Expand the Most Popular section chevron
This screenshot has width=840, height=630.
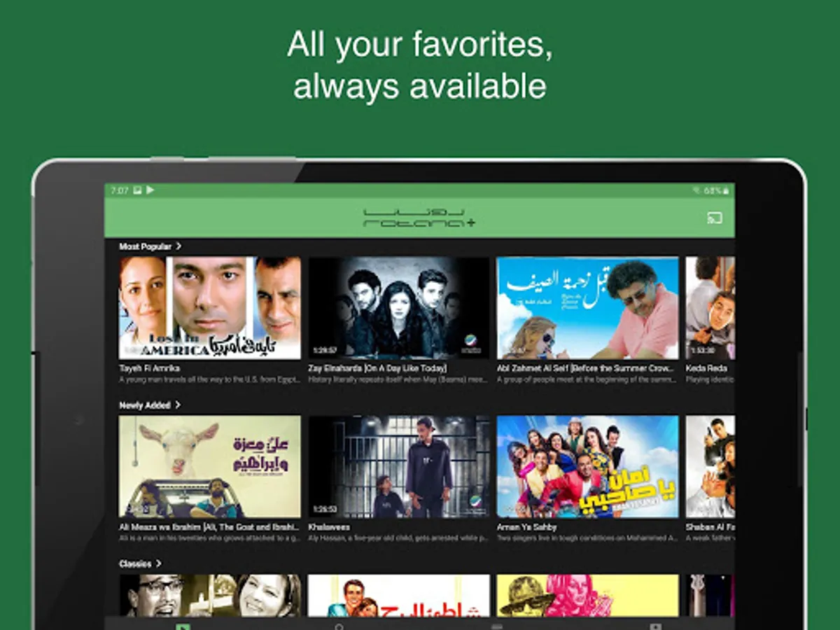tap(178, 246)
